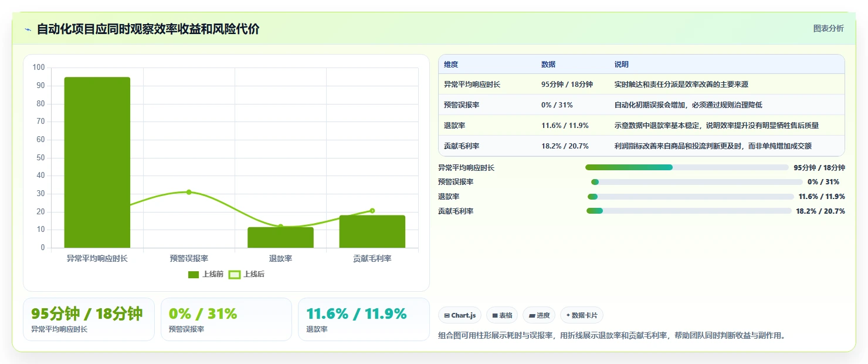Click table cell 18.2% / 20.7%

565,146
